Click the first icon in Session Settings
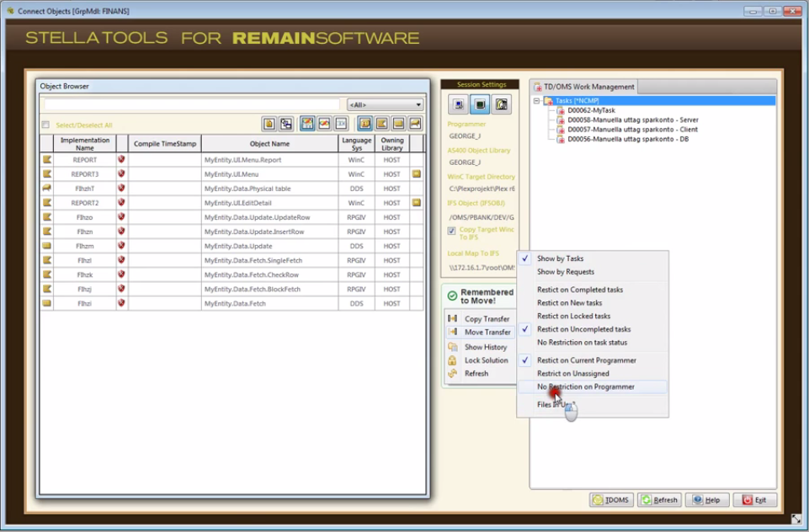The image size is (809, 532). (459, 104)
